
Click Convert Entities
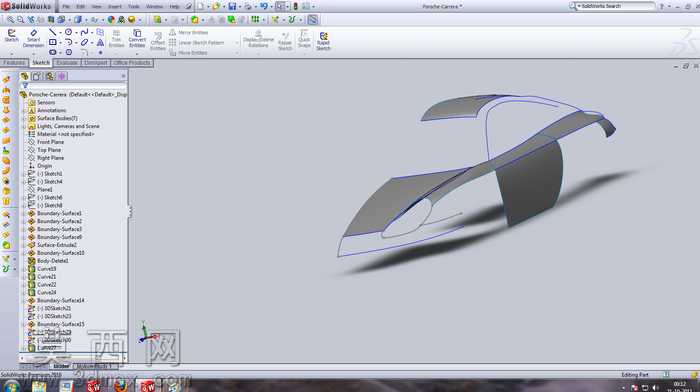click(137, 38)
